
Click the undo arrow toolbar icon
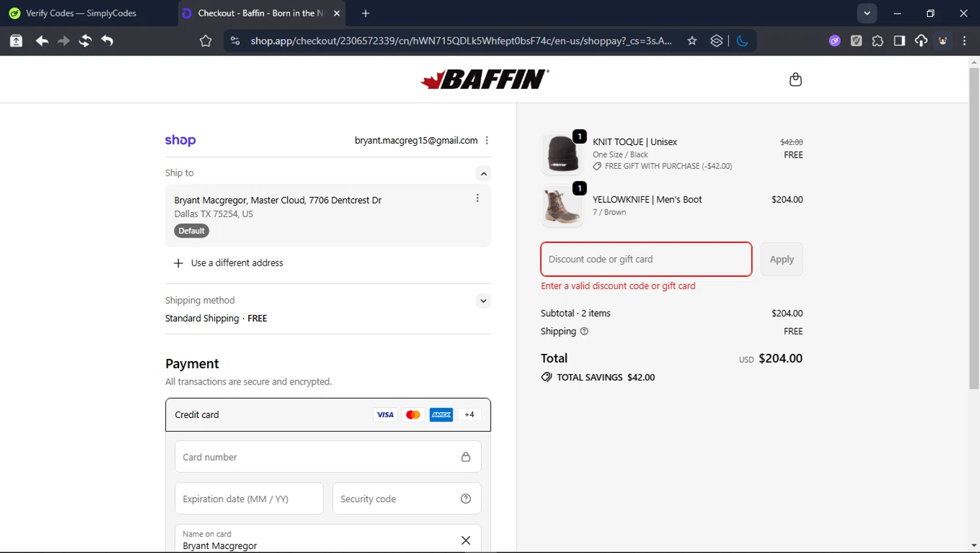(107, 41)
